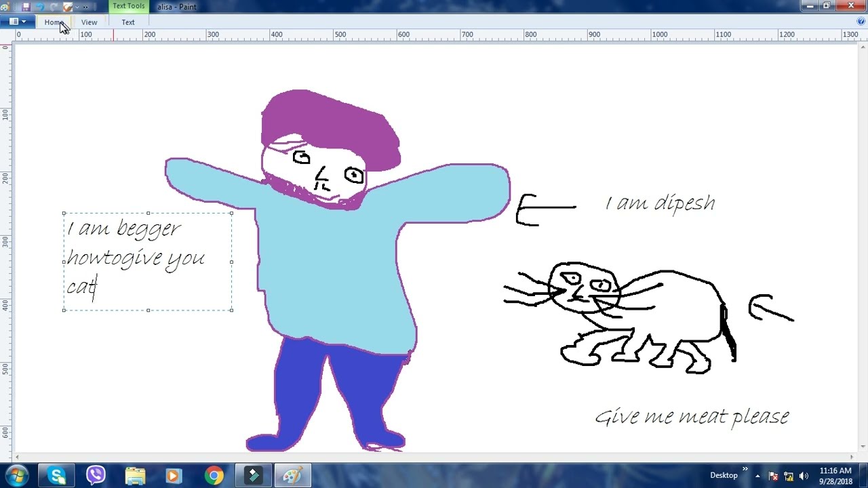Open the media player taskbar icon
Image resolution: width=868 pixels, height=488 pixels.
pos(174,476)
